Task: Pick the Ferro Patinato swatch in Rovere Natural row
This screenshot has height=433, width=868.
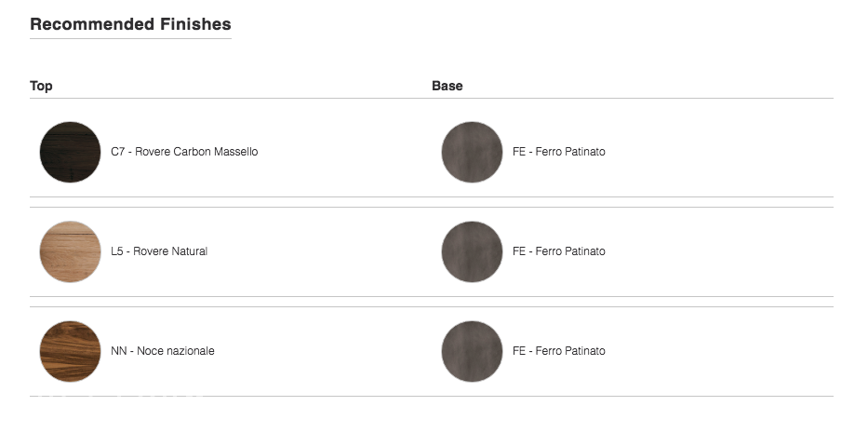Action: 473,251
